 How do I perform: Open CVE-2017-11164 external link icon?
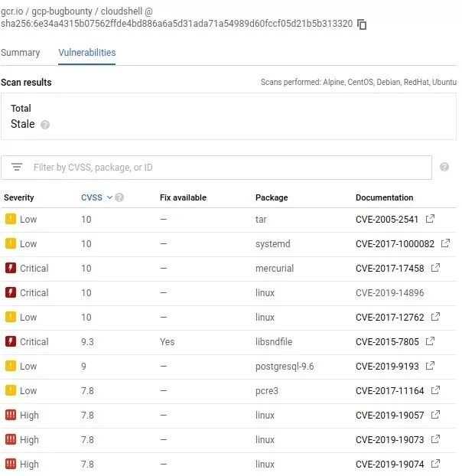pyautogui.click(x=435, y=390)
